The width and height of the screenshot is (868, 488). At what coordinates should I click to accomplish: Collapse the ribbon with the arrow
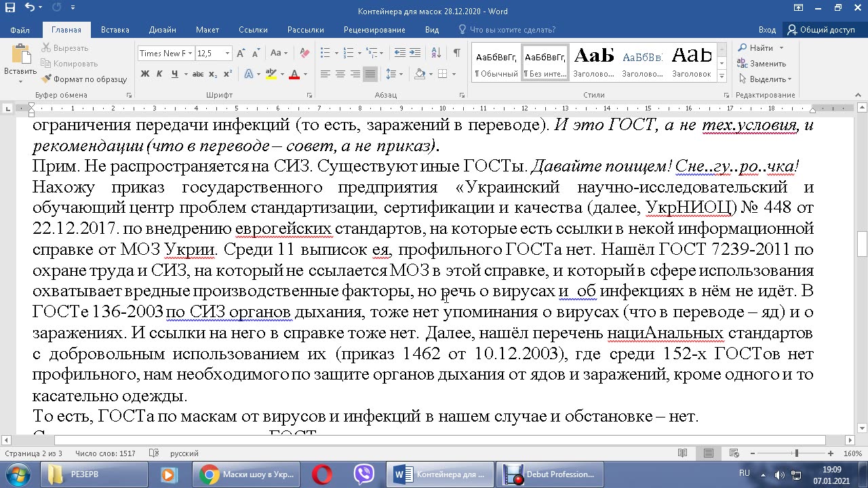tap(859, 96)
